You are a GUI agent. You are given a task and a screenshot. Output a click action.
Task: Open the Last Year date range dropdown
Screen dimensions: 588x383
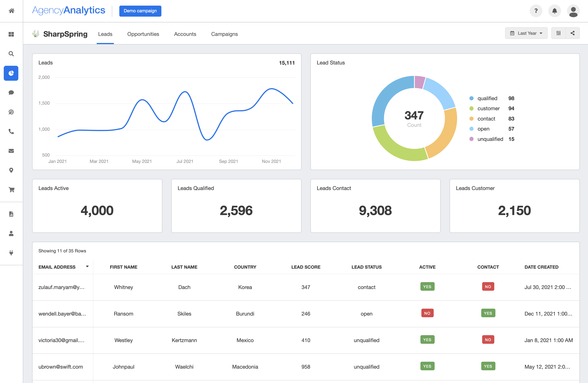pyautogui.click(x=526, y=33)
